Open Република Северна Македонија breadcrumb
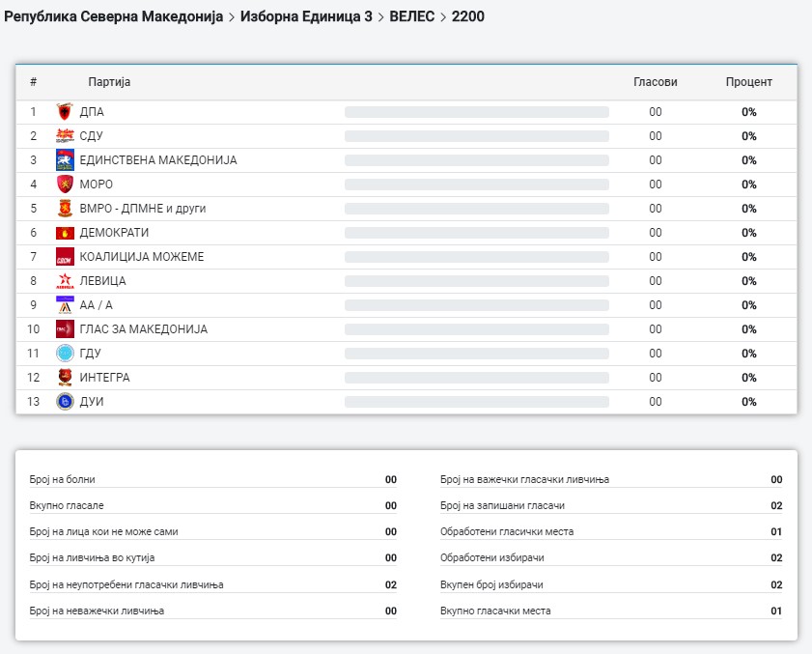The image size is (812, 654). (x=114, y=16)
